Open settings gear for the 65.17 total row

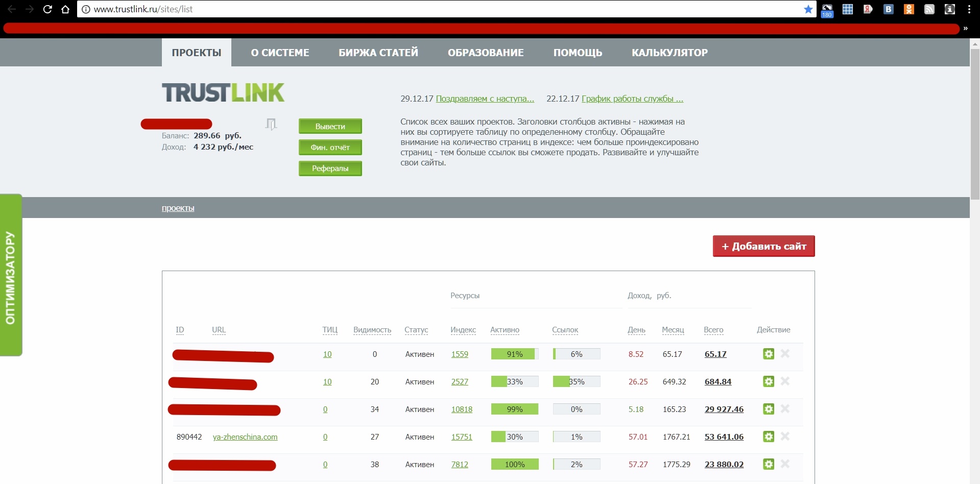(769, 354)
